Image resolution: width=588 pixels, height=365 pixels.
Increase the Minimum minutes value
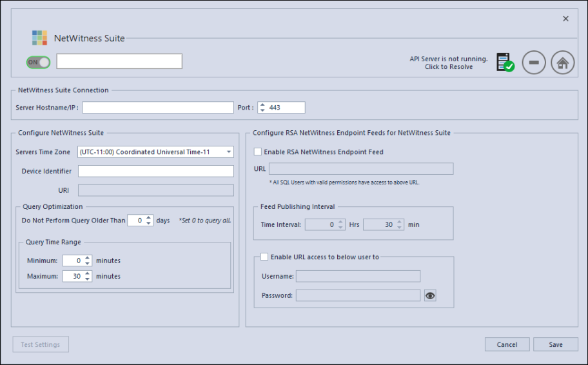pyautogui.click(x=88, y=258)
